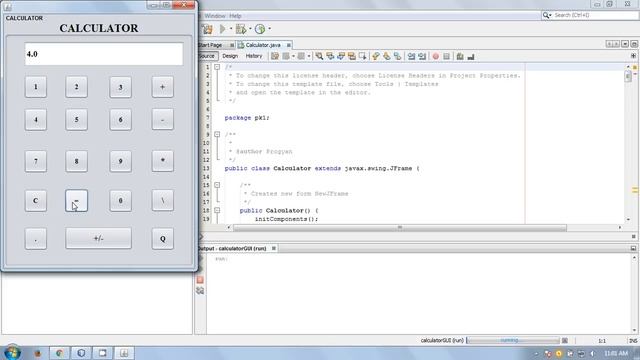The height and width of the screenshot is (360, 640).
Task: Click Shift Line Left icon
Action: [x=411, y=56]
